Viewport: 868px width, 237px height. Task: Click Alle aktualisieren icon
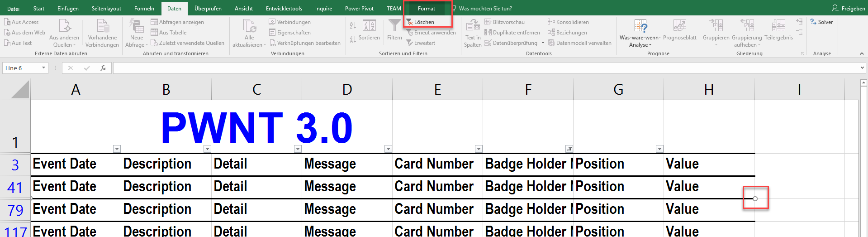pos(249,26)
